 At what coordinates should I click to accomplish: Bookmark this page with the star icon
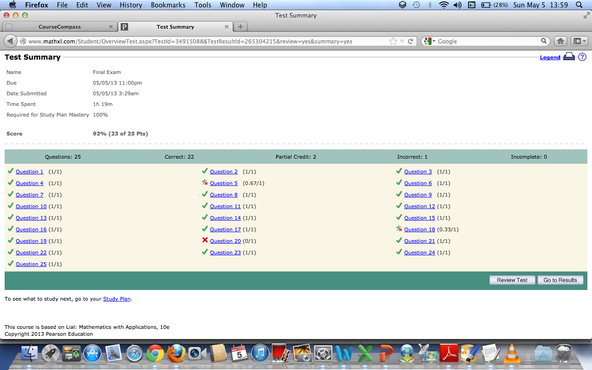click(x=393, y=41)
